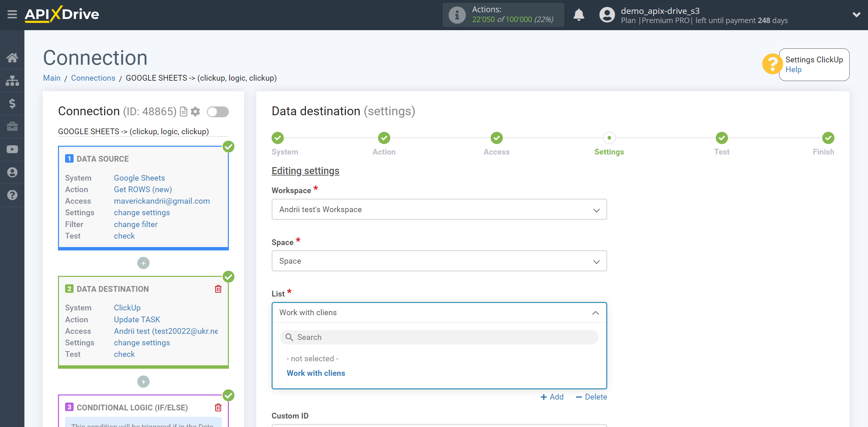868x427 pixels.
Task: Click the account avatar icon
Action: tap(607, 15)
